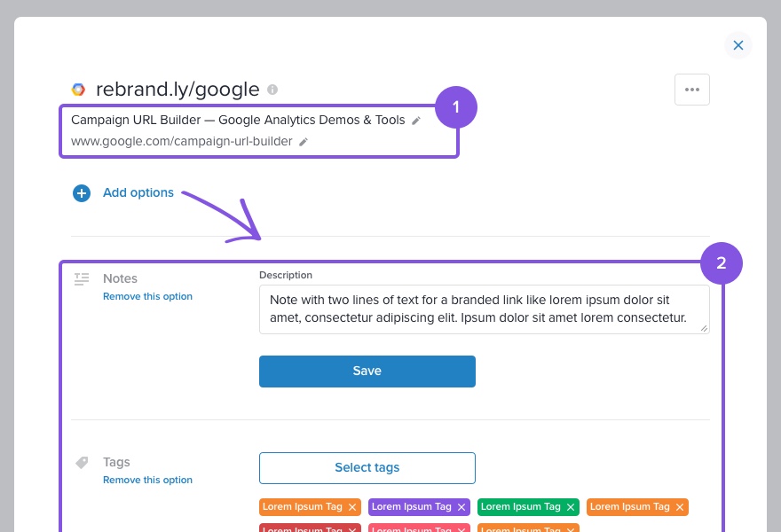Select the green Lorem Ipsum Tag label
The image size is (781, 532).
tap(520, 506)
